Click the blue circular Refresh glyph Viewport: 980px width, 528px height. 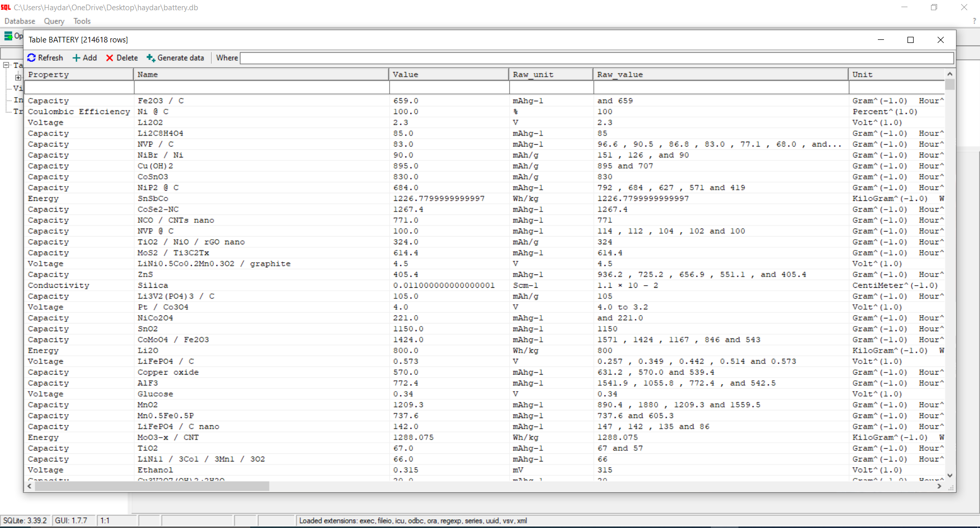click(x=31, y=58)
